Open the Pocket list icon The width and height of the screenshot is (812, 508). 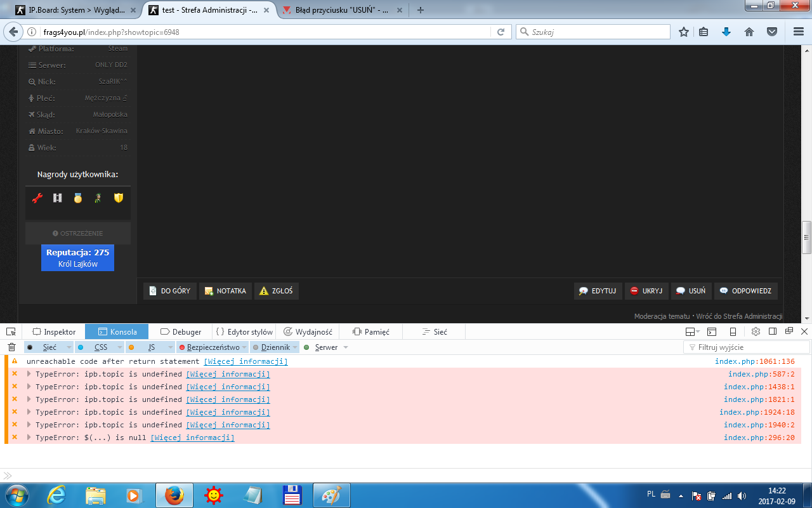point(772,32)
